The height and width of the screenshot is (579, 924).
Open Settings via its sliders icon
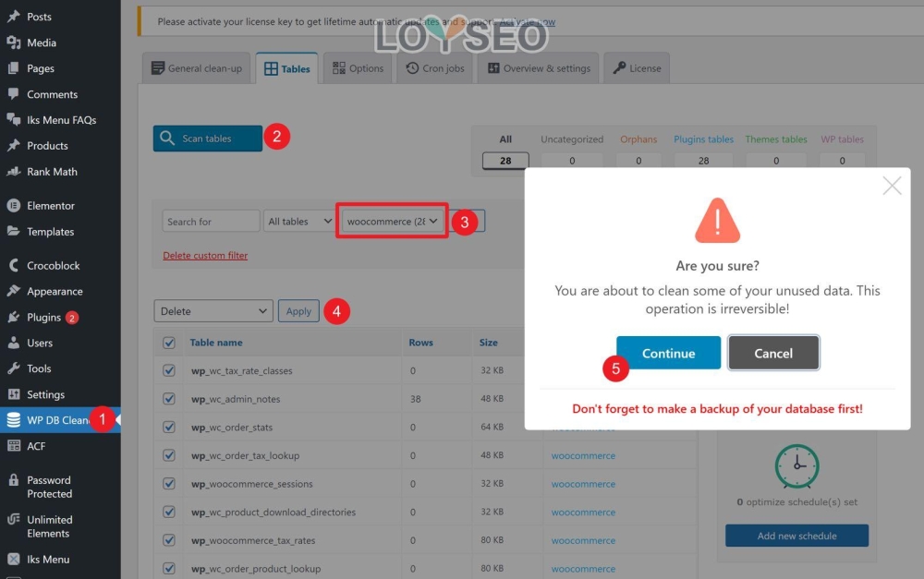(x=14, y=394)
